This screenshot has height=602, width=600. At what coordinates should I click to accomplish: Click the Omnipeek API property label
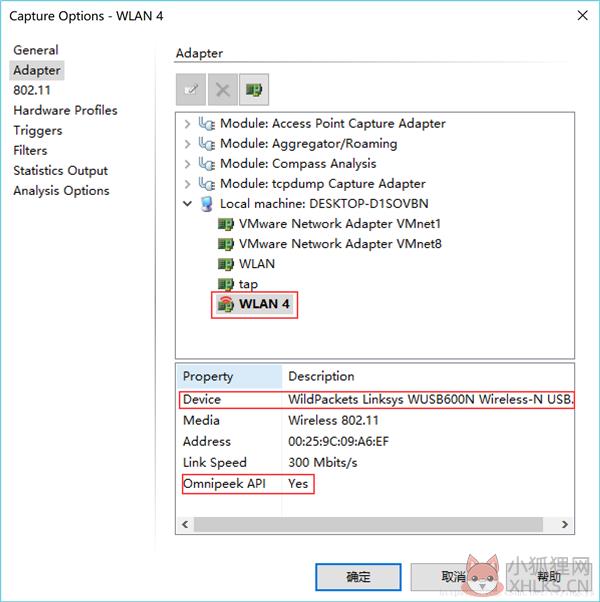click(x=224, y=484)
